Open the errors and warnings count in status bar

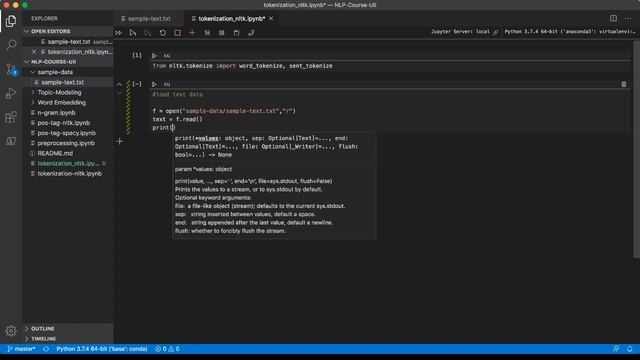(x=167, y=349)
